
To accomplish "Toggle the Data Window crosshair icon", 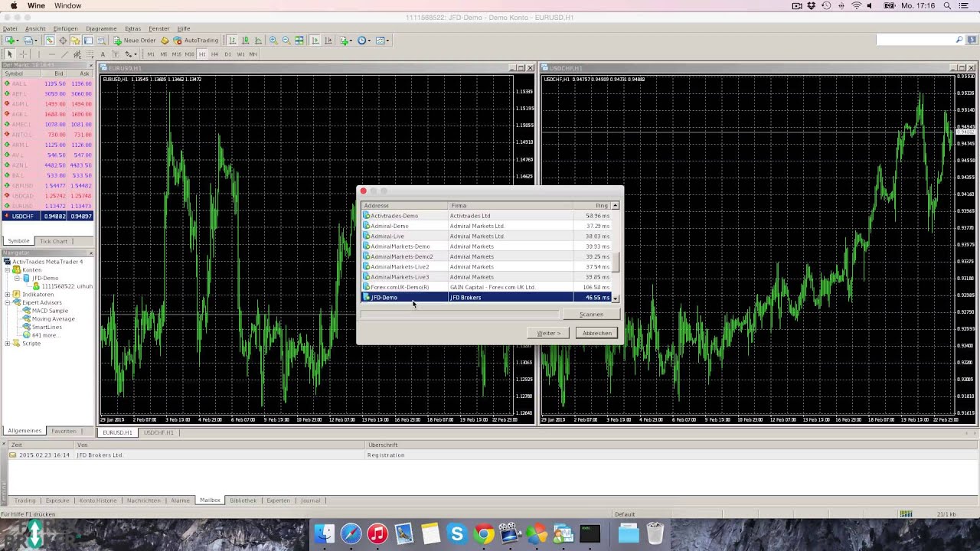I will (63, 40).
